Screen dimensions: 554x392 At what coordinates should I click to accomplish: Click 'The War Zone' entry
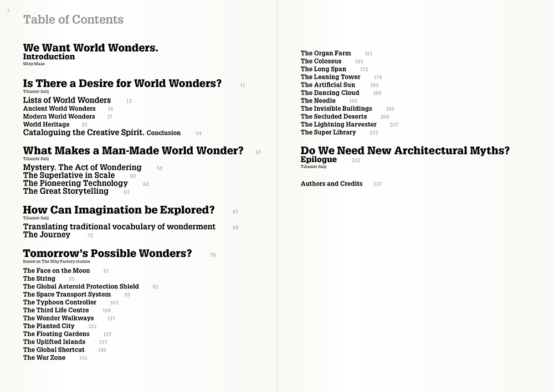click(44, 358)
